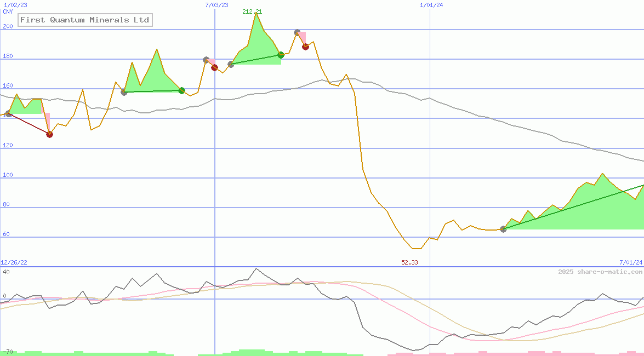
Task: Select the 1/01/24 date label
Action: coord(431,5)
